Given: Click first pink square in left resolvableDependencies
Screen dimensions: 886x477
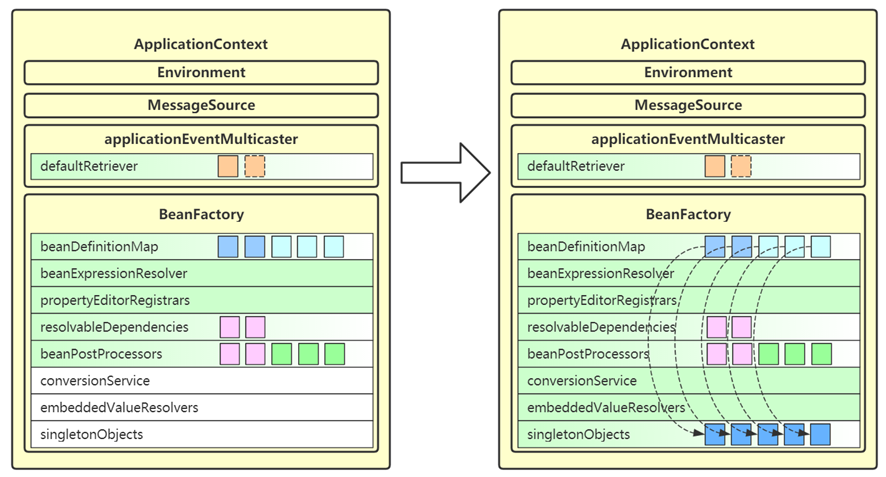Looking at the screenshot, I should coord(229,327).
